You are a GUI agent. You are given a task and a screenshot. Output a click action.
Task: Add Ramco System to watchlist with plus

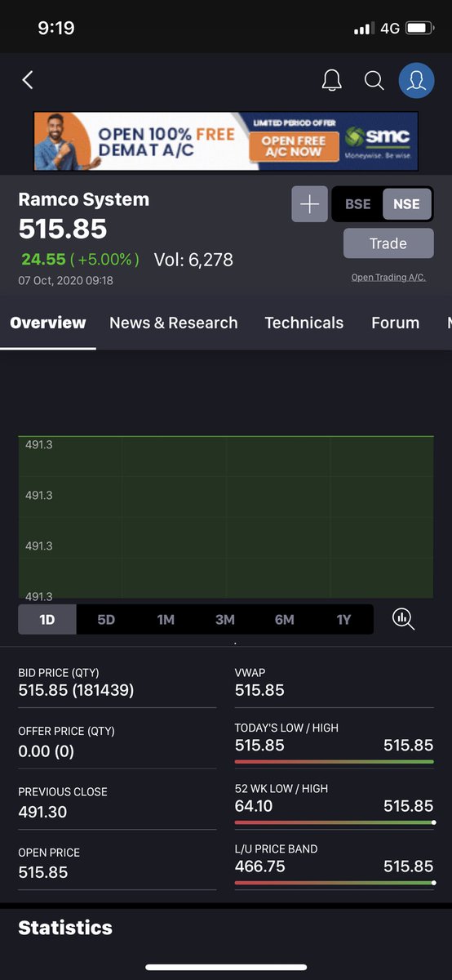[x=309, y=204]
